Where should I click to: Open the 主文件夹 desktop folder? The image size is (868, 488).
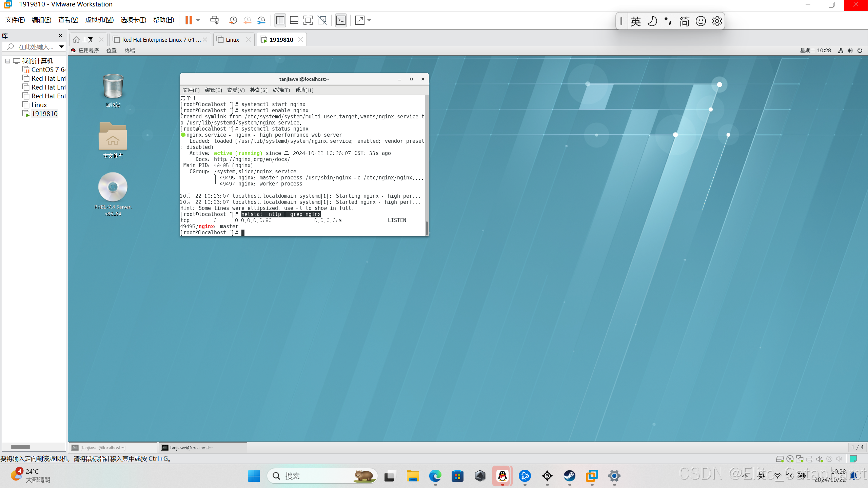pos(113,140)
